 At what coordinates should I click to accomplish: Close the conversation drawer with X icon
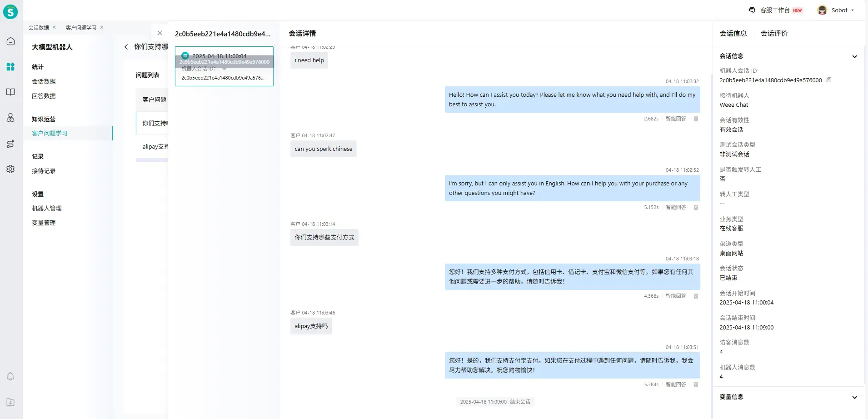pyautogui.click(x=160, y=33)
